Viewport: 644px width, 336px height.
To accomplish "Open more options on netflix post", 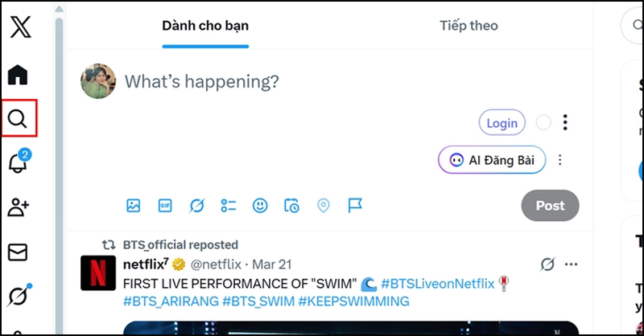I will 572,264.
